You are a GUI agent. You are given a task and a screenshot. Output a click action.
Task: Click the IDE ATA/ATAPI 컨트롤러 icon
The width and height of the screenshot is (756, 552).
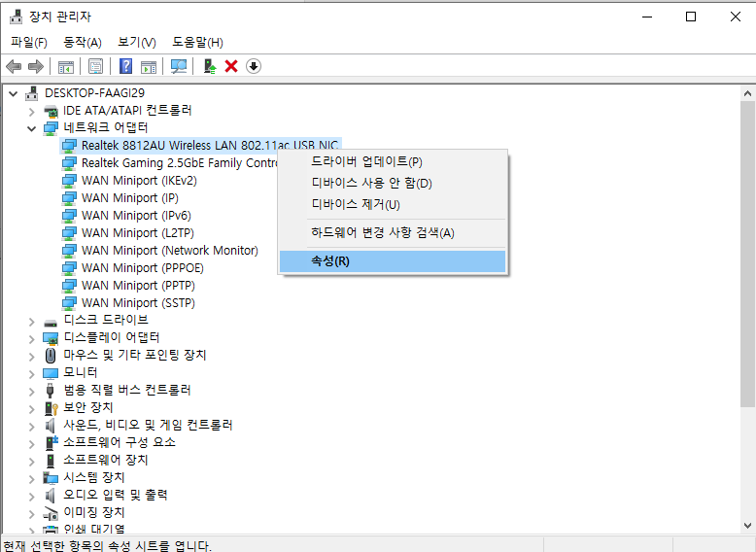(x=51, y=111)
